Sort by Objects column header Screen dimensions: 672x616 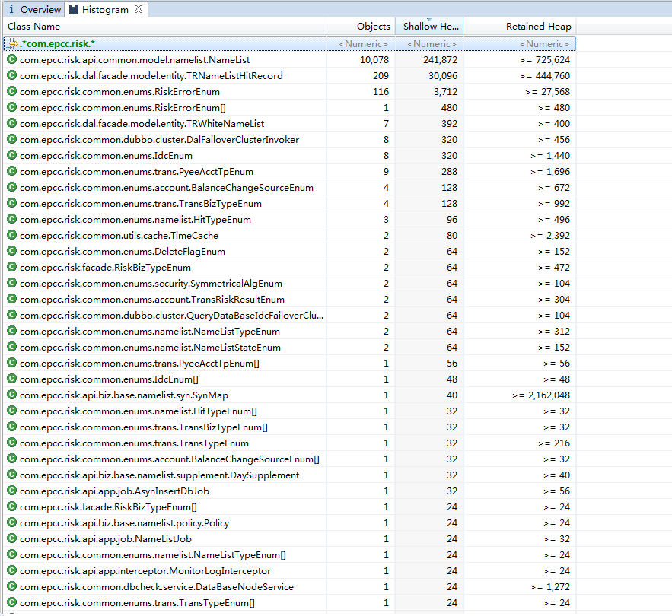click(361, 26)
